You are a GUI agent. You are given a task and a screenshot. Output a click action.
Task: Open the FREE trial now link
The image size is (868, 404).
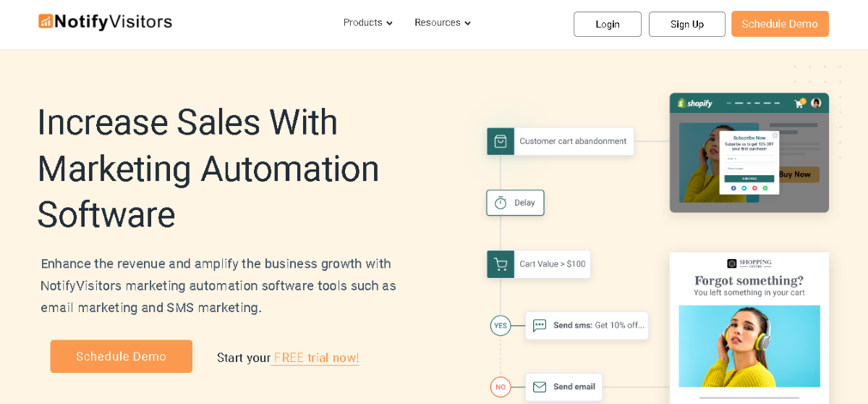316,358
